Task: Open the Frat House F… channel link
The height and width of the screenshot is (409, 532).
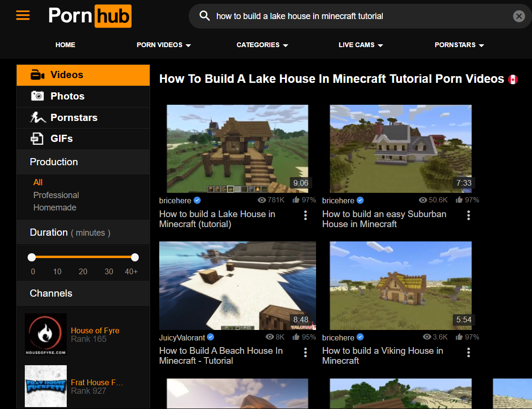Action: [x=97, y=382]
